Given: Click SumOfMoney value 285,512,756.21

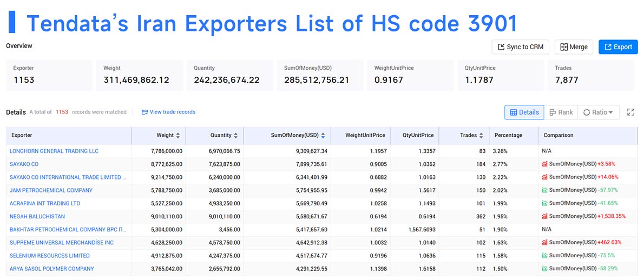Looking at the screenshot, I should point(317,81).
